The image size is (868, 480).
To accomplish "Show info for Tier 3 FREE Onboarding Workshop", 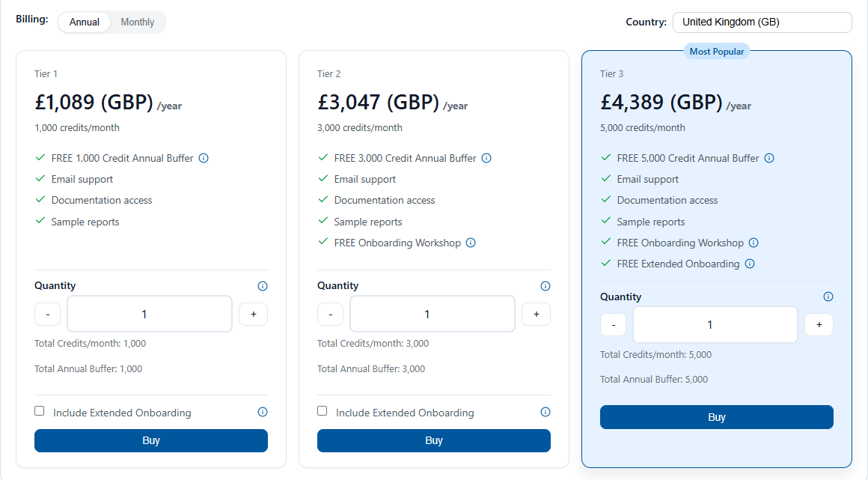I will (754, 243).
